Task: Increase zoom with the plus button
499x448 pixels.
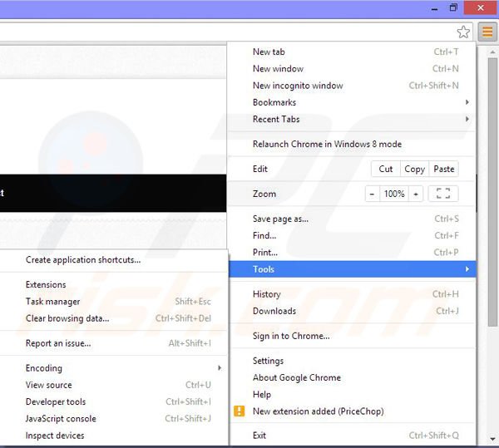Action: (x=416, y=194)
